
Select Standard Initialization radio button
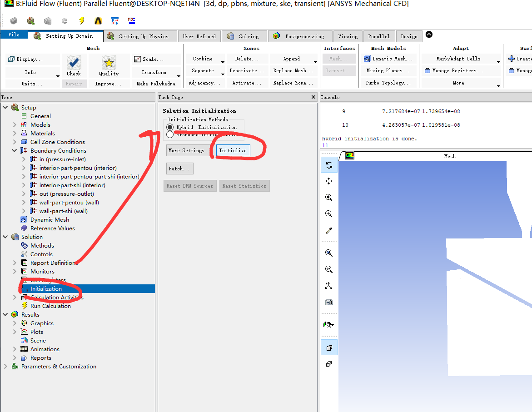[170, 135]
